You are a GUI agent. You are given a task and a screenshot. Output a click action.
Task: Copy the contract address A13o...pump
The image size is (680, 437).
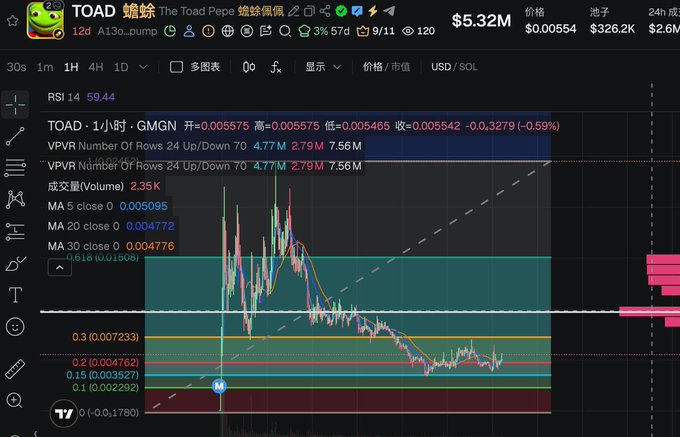[x=127, y=31]
